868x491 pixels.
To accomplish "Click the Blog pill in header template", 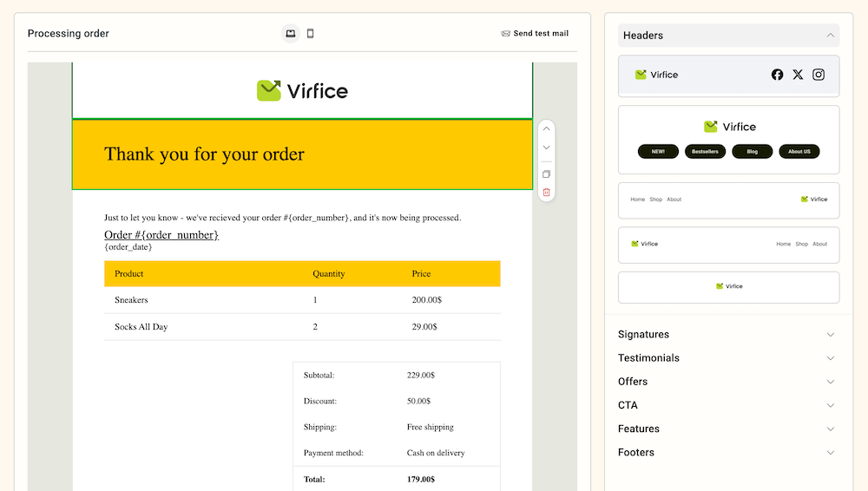I will point(753,151).
